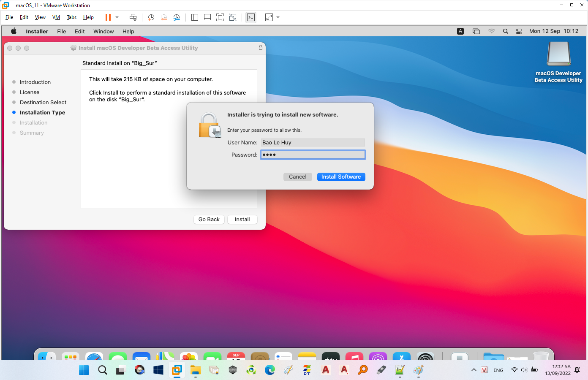Open the macOS Developer Beta Access Utility disk icon
The height and width of the screenshot is (380, 588).
click(x=558, y=62)
